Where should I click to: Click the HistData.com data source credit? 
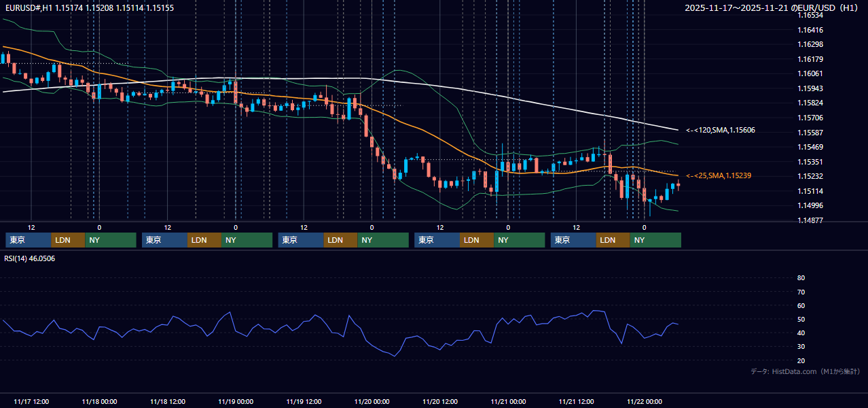(806, 371)
